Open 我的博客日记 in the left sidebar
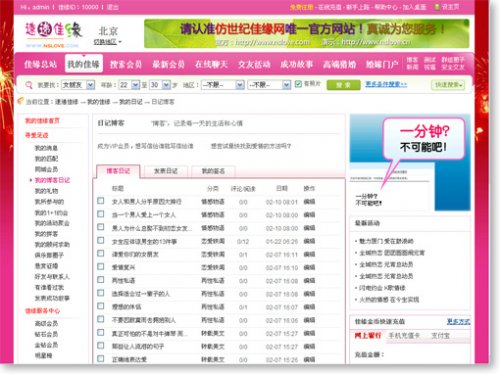The height and width of the screenshot is (374, 500). tap(52, 180)
